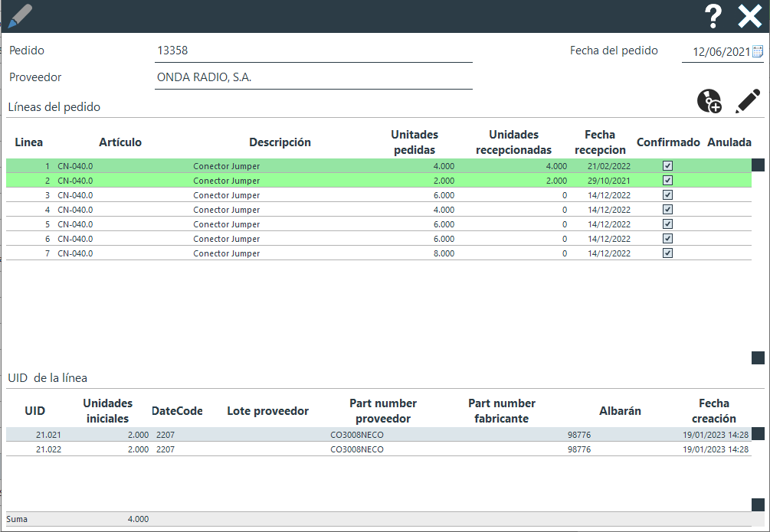Viewport: 770px width, 532px height.
Task: Sort the UID grid by Albarán header
Action: coord(620,411)
